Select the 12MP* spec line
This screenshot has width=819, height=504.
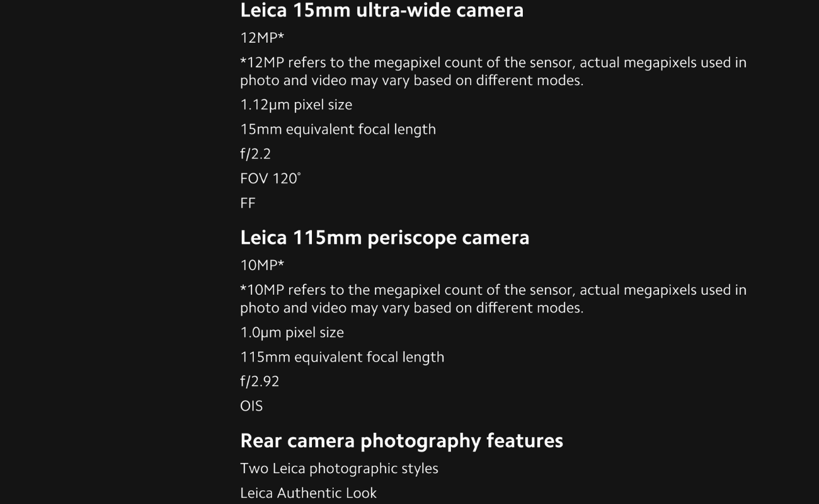coord(262,38)
